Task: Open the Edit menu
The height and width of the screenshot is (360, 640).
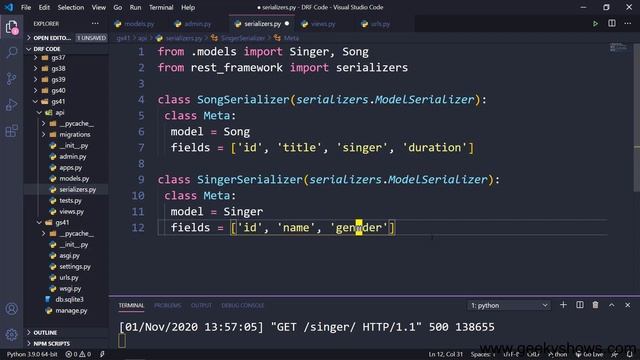Action: point(44,7)
